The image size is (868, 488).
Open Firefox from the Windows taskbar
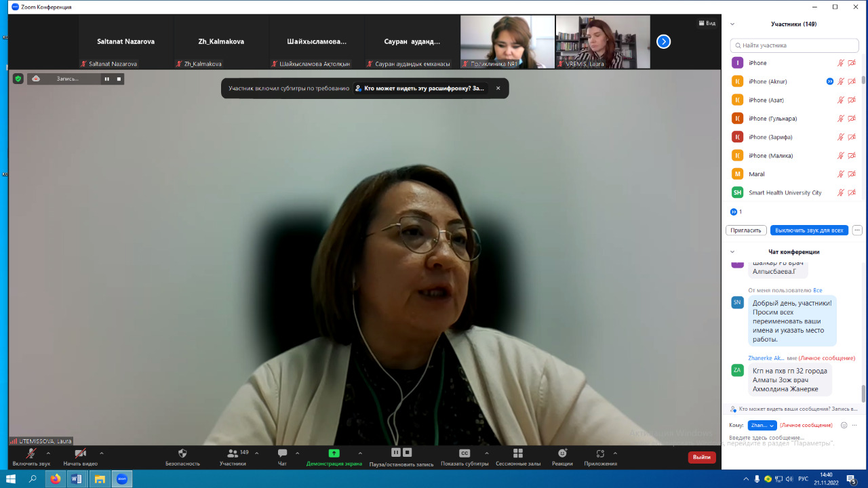[x=55, y=479]
